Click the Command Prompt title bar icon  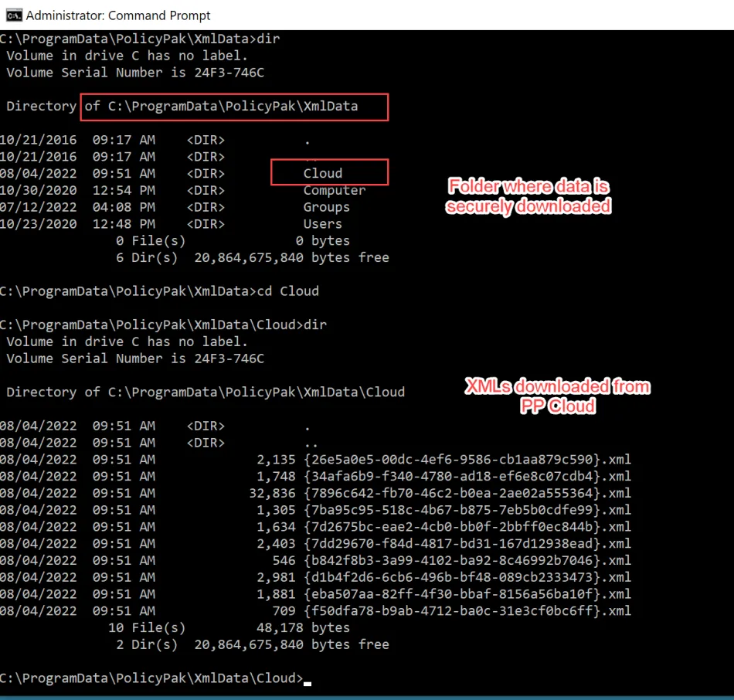click(14, 15)
